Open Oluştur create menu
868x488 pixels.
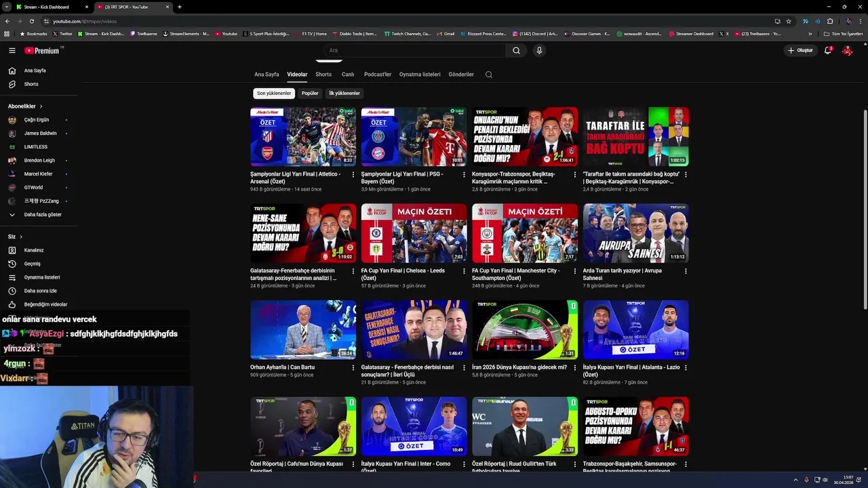pyautogui.click(x=800, y=50)
